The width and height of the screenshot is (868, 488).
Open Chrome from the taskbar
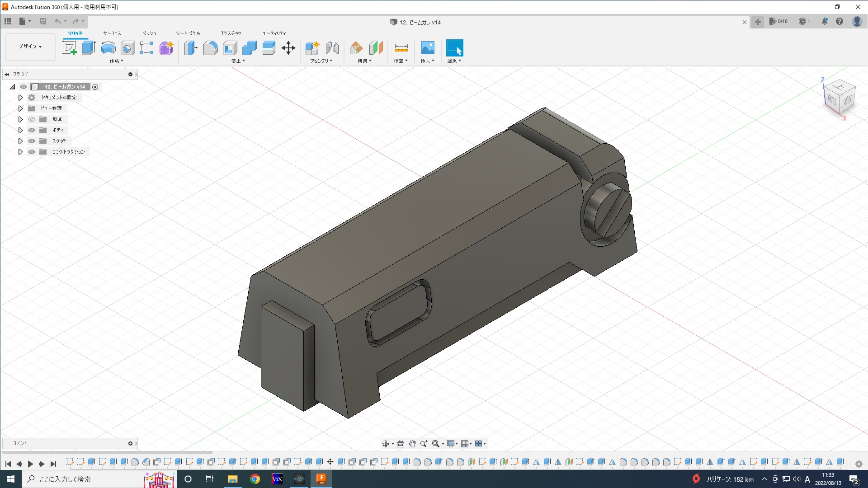coord(255,479)
